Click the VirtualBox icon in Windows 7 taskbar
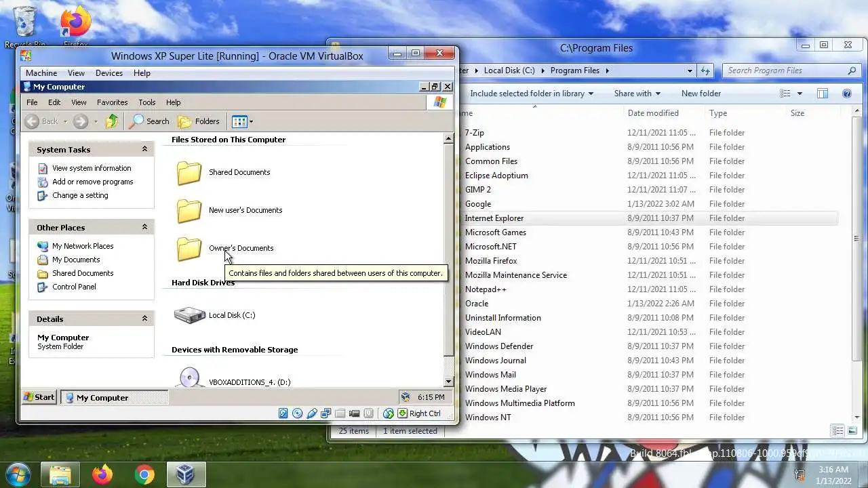The height and width of the screenshot is (488, 868). coord(185,474)
